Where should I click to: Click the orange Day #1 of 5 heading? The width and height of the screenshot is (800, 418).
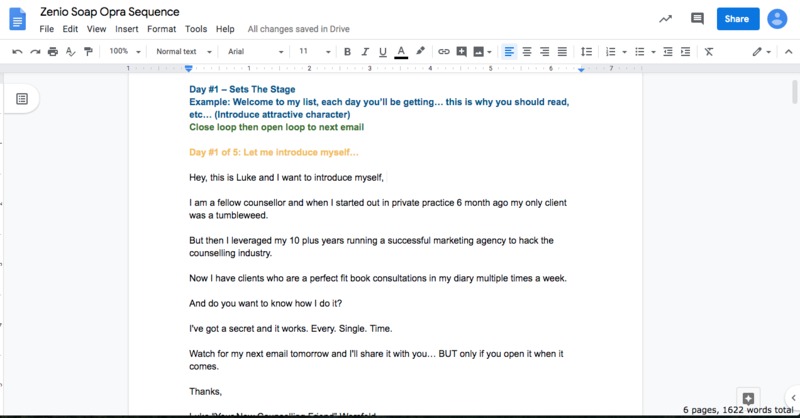point(273,152)
